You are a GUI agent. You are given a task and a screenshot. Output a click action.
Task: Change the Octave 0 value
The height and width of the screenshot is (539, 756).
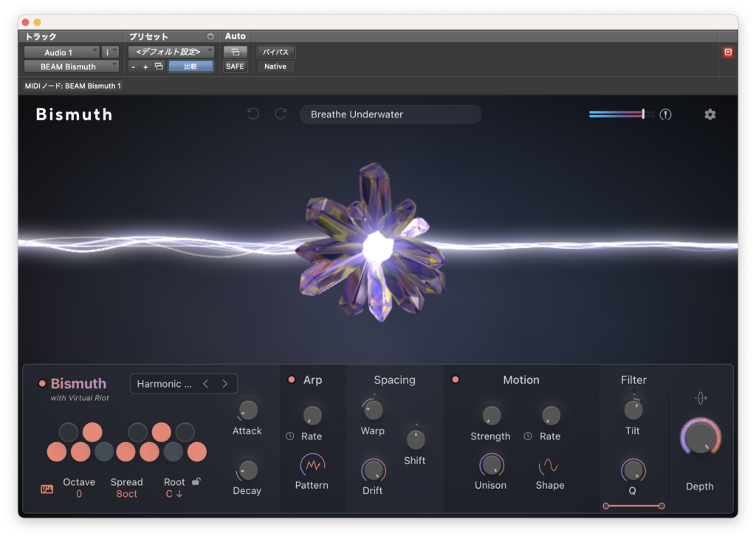pyautogui.click(x=79, y=494)
